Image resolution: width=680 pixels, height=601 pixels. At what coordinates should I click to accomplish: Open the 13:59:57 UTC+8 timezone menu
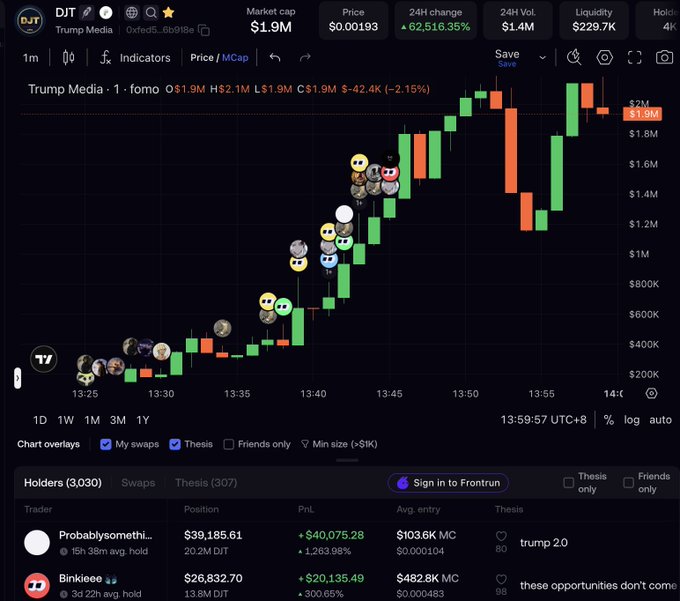[x=543, y=420]
